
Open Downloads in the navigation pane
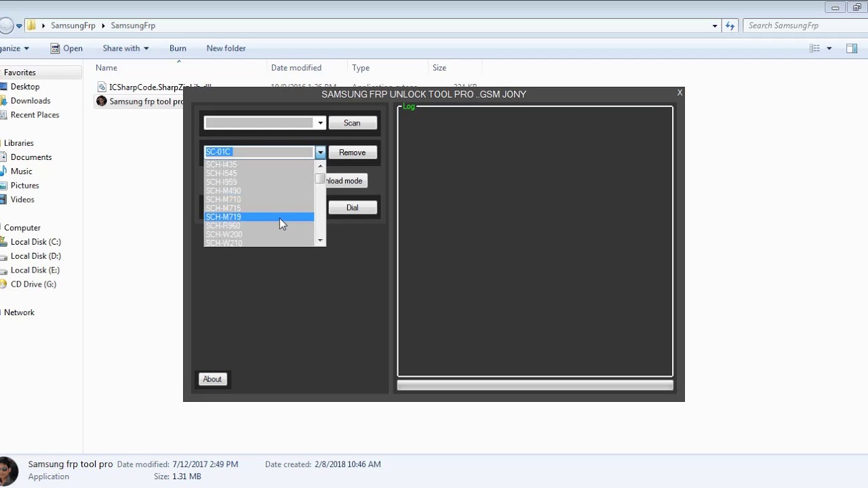31,101
